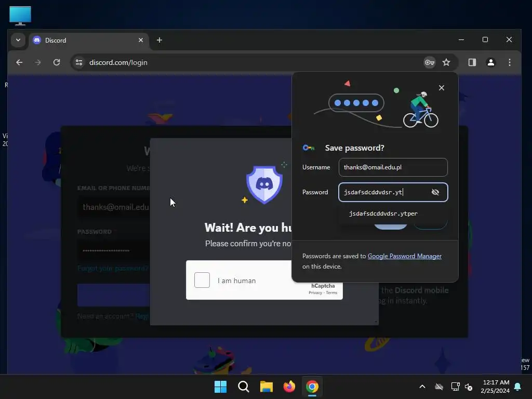Launch Firefox from the taskbar
The height and width of the screenshot is (399, 532).
tap(289, 387)
